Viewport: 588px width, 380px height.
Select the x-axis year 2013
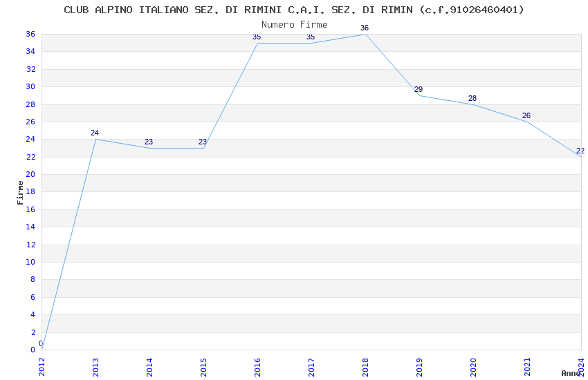click(x=95, y=367)
